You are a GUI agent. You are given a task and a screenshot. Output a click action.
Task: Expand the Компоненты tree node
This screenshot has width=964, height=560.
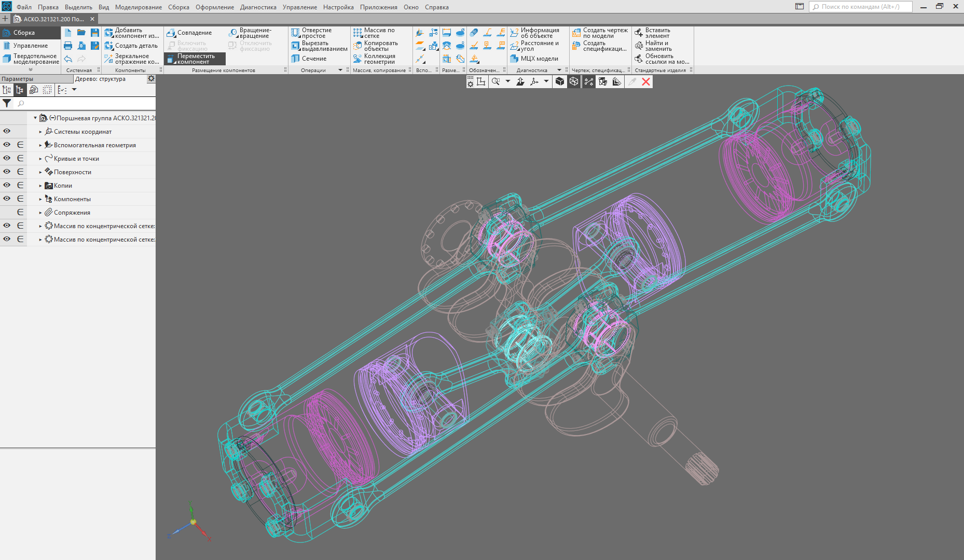pos(40,199)
